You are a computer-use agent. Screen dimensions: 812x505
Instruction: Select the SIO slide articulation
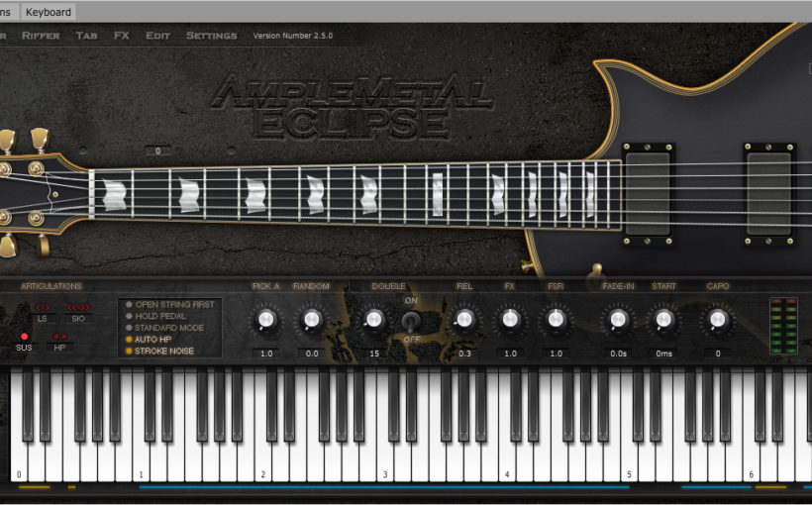[78, 308]
